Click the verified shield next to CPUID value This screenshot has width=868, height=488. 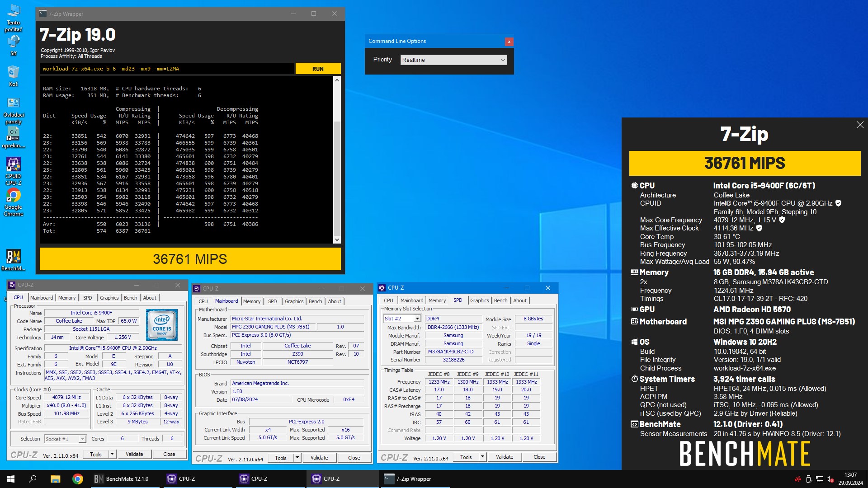point(838,203)
